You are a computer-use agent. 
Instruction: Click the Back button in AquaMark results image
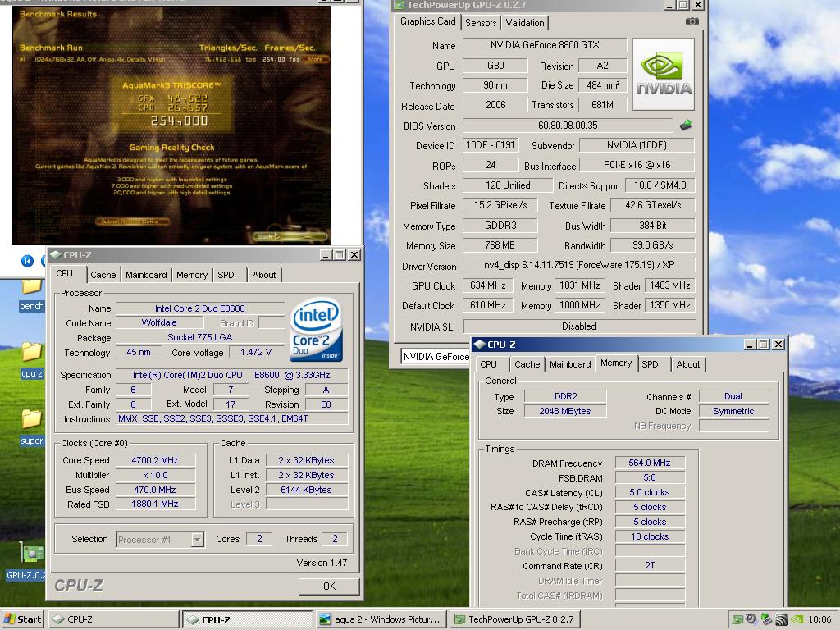(290, 235)
